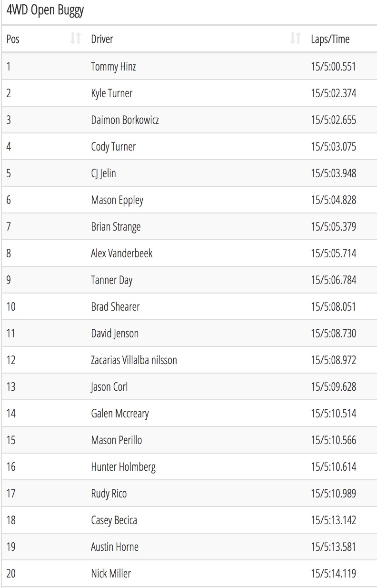The image size is (377, 588).
Task: Select Nick Miller's time 15/5:14.119
Action: click(x=333, y=574)
